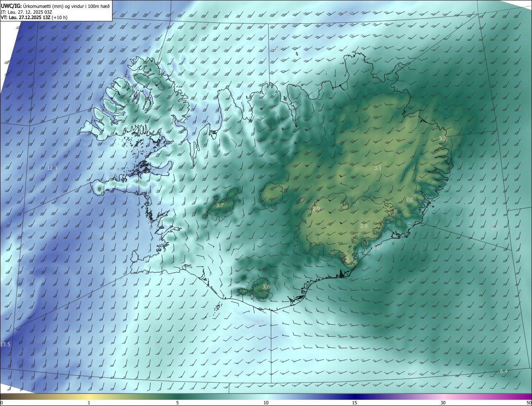The image size is (532, 406).
Task: Click the 3.2 value label on the east coast
Action: click(443, 138)
